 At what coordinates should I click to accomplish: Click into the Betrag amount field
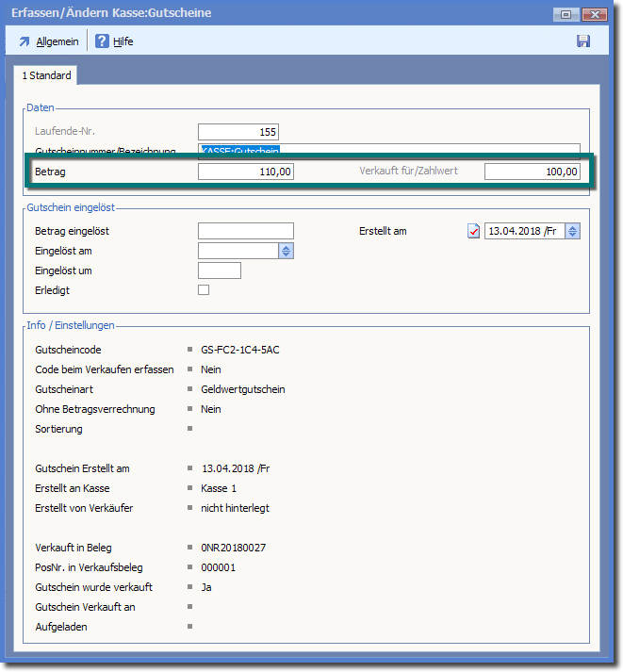(x=246, y=172)
